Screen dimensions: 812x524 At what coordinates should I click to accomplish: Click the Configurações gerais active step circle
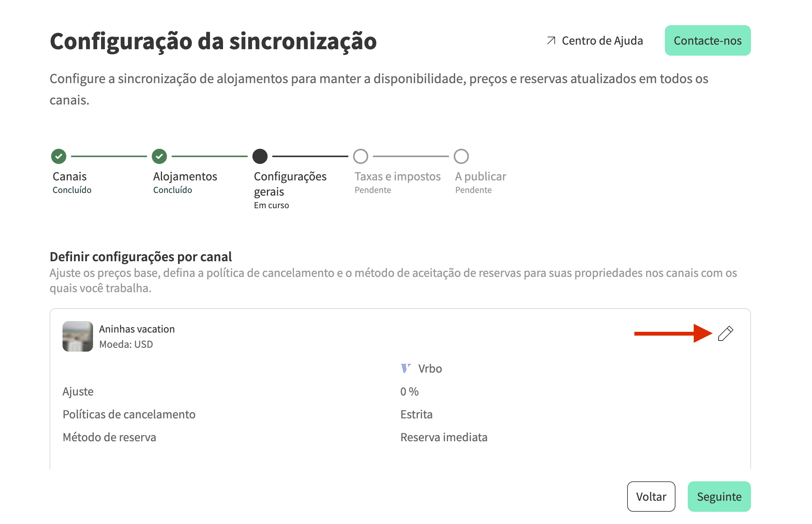(260, 156)
